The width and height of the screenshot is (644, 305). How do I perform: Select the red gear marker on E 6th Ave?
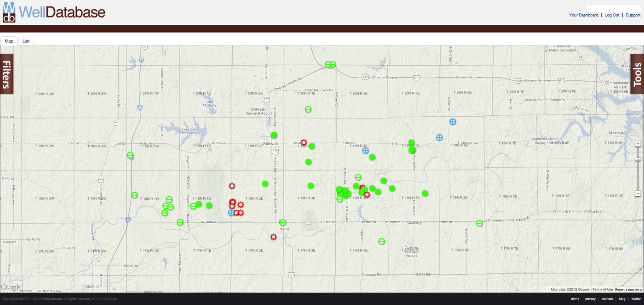tap(304, 142)
